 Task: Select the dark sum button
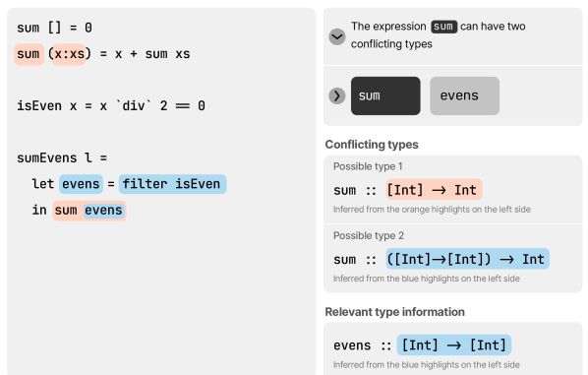click(x=385, y=95)
